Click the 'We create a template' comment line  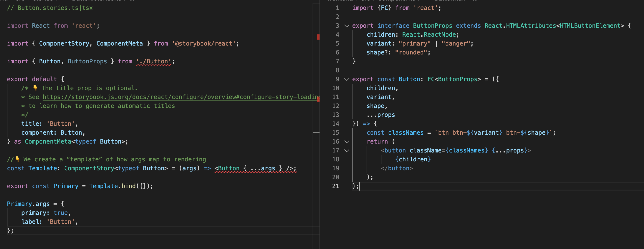[x=107, y=159]
